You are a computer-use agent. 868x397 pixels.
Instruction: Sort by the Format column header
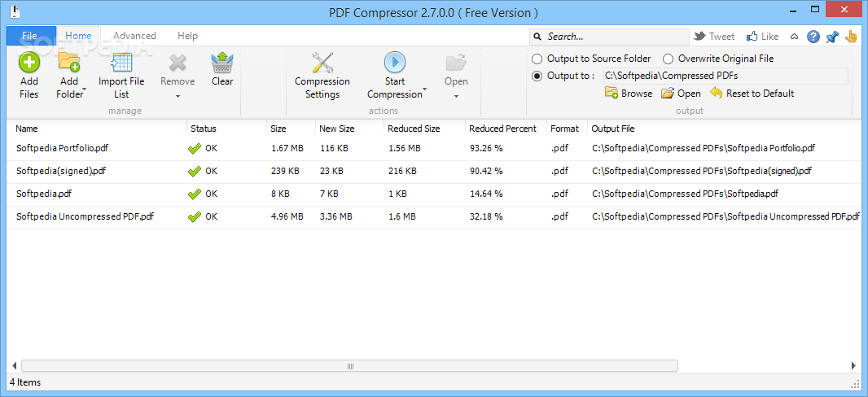[564, 129]
